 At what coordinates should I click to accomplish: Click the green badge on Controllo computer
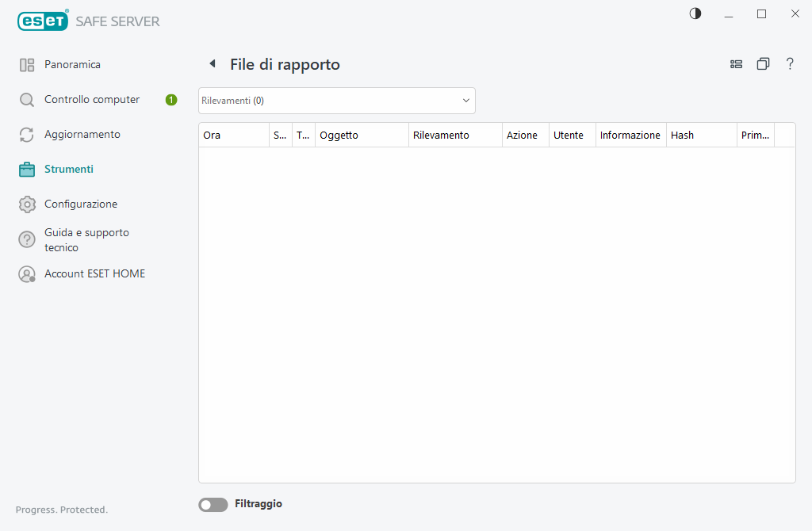click(x=171, y=100)
